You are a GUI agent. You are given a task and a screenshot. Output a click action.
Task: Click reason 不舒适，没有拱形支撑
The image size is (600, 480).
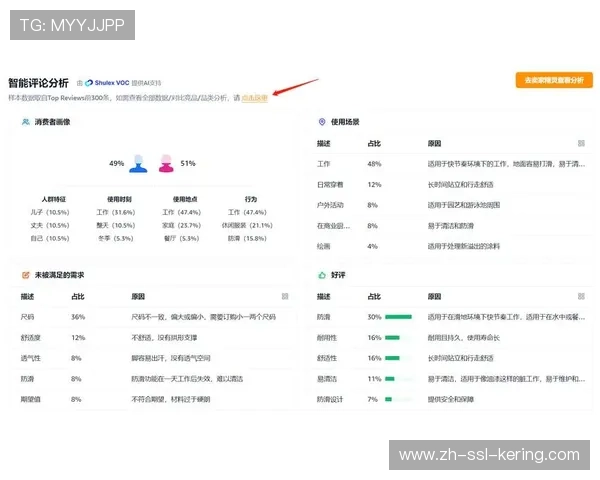tap(164, 338)
